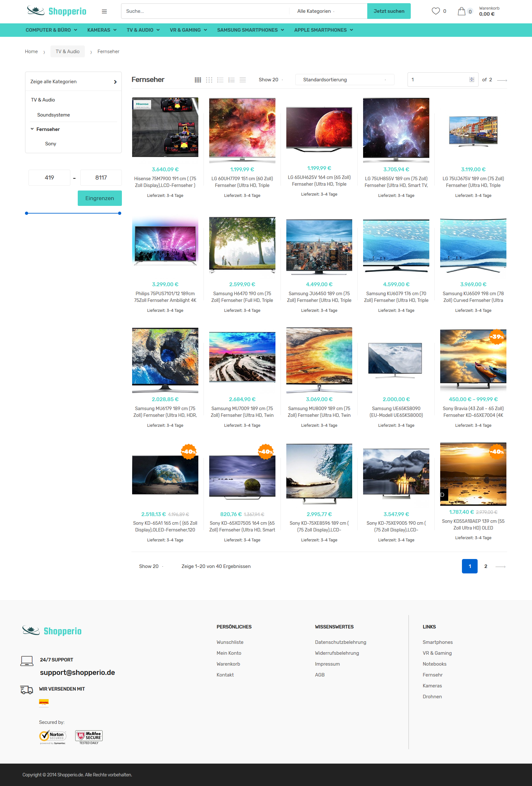Screen dimensions: 532x786
Task: Open top Show 20 items dropdown
Action: pos(271,80)
